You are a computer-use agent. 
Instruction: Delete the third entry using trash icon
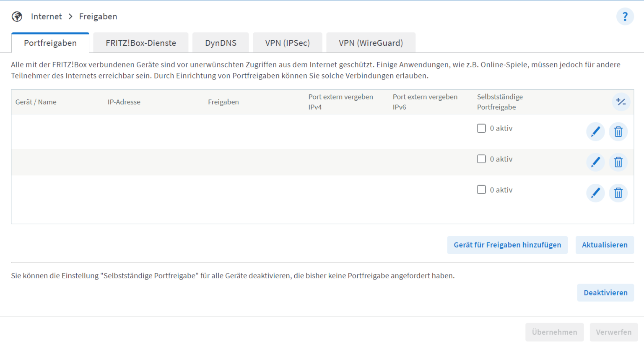tap(618, 193)
